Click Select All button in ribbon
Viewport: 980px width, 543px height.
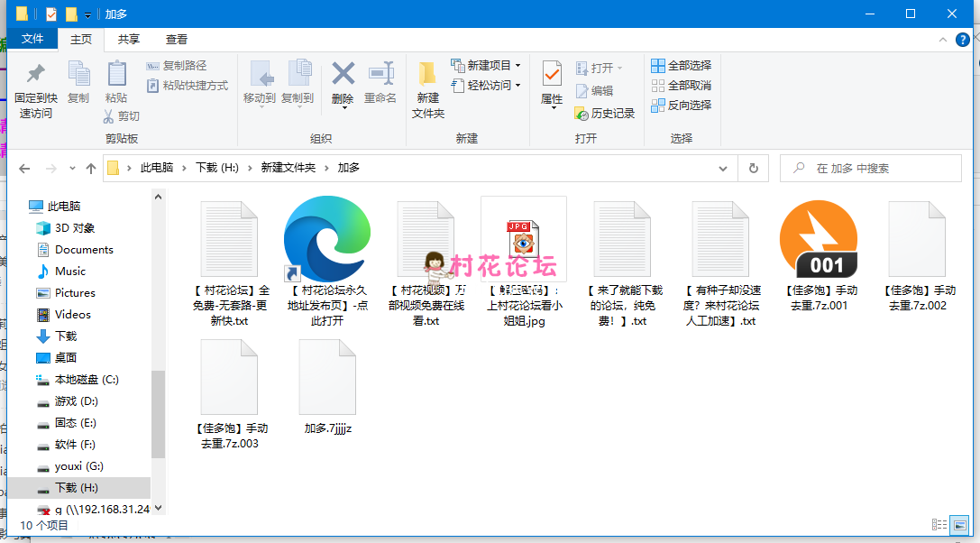point(682,65)
